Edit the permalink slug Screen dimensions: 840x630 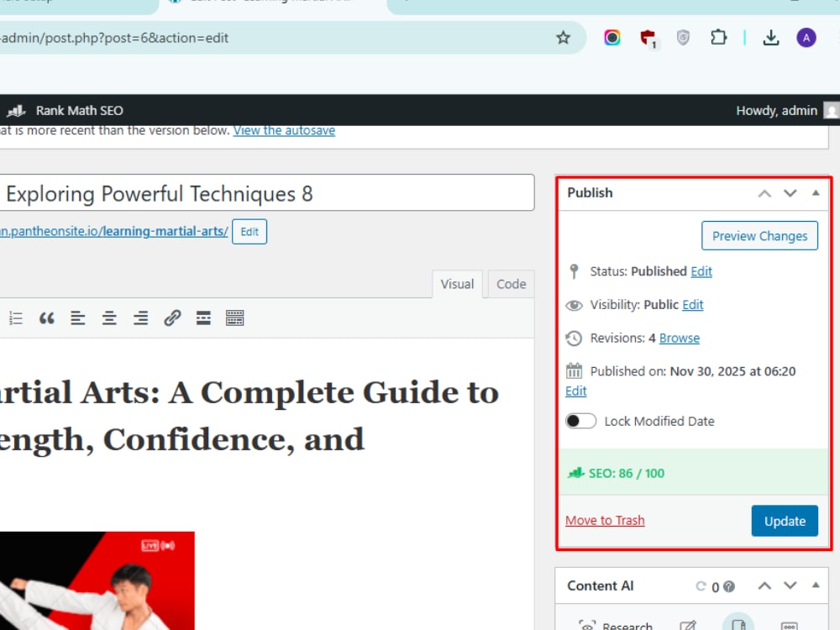pos(249,232)
